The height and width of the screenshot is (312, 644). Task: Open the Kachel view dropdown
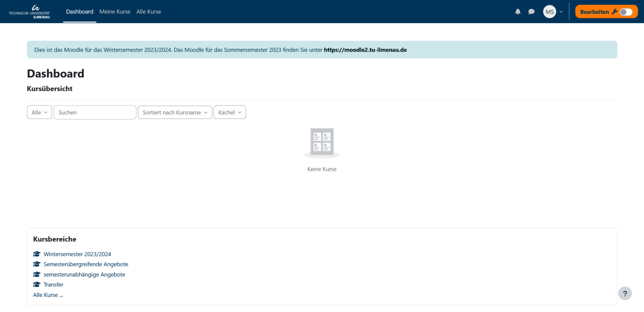pos(230,112)
